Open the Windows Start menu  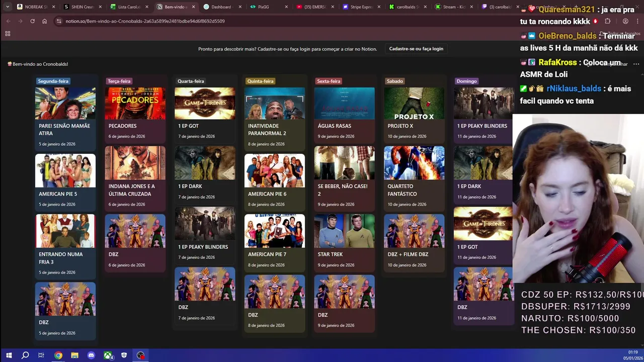[9, 355]
